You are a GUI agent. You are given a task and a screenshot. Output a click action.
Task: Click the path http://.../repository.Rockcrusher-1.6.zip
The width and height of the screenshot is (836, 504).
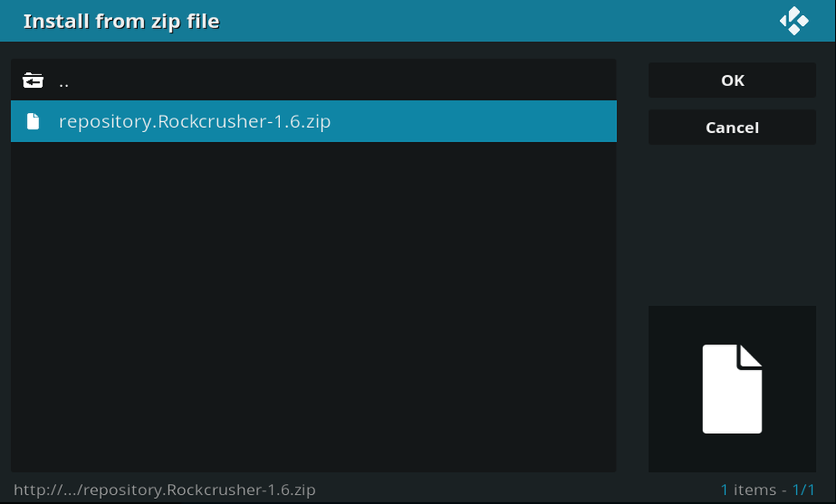tap(165, 490)
